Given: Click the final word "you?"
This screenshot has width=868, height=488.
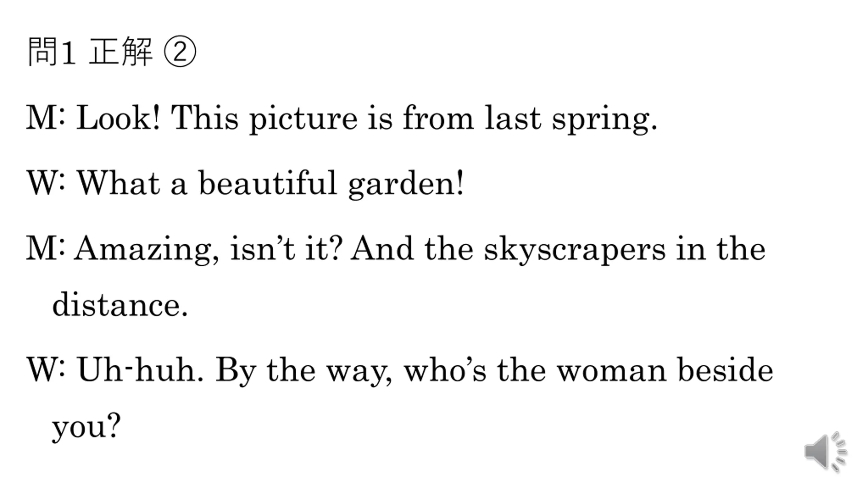Looking at the screenshot, I should (x=86, y=426).
